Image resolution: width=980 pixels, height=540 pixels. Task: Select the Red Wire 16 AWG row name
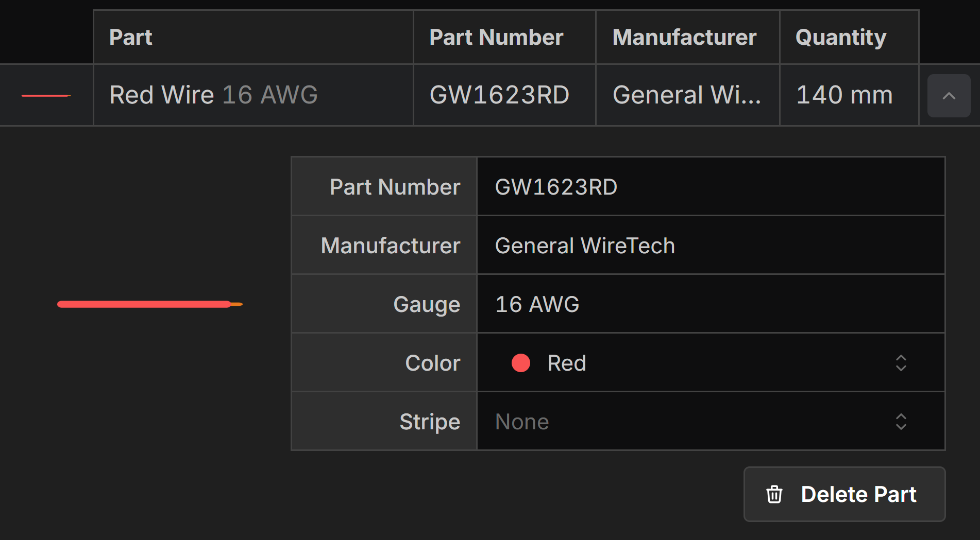coord(213,95)
